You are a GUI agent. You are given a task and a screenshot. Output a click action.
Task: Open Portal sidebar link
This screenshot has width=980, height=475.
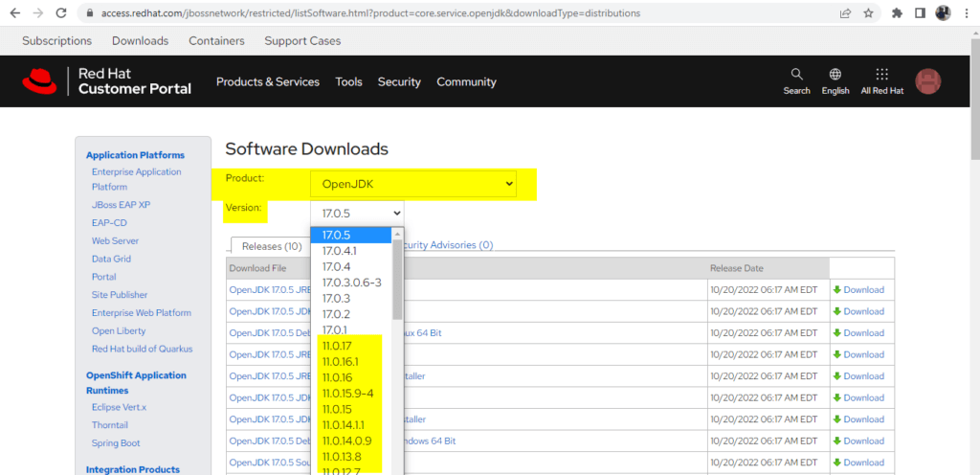(x=103, y=277)
